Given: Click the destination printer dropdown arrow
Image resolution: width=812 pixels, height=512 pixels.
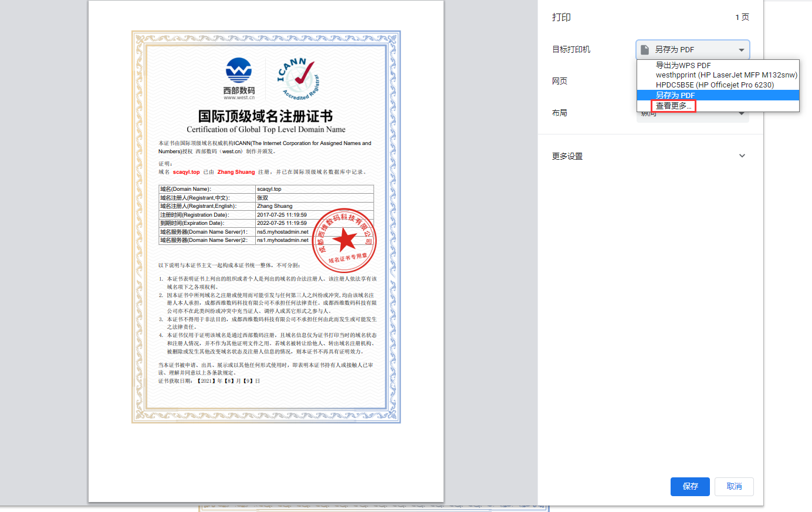Looking at the screenshot, I should pyautogui.click(x=742, y=50).
